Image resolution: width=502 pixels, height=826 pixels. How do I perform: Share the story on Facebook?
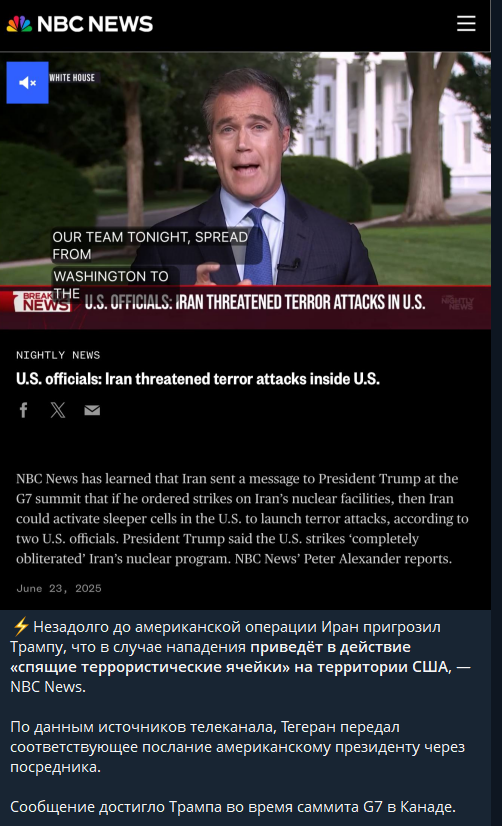pos(24,410)
